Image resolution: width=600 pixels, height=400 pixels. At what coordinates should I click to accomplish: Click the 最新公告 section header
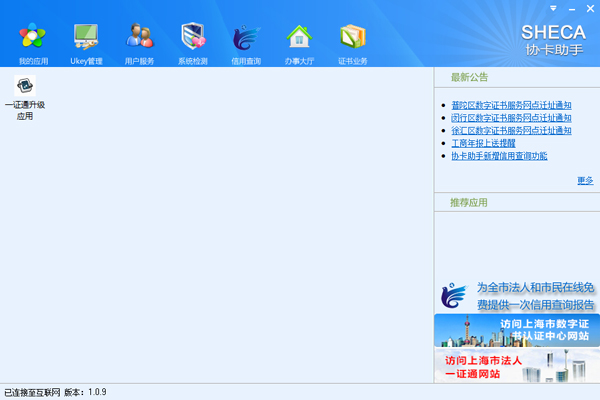[468, 77]
